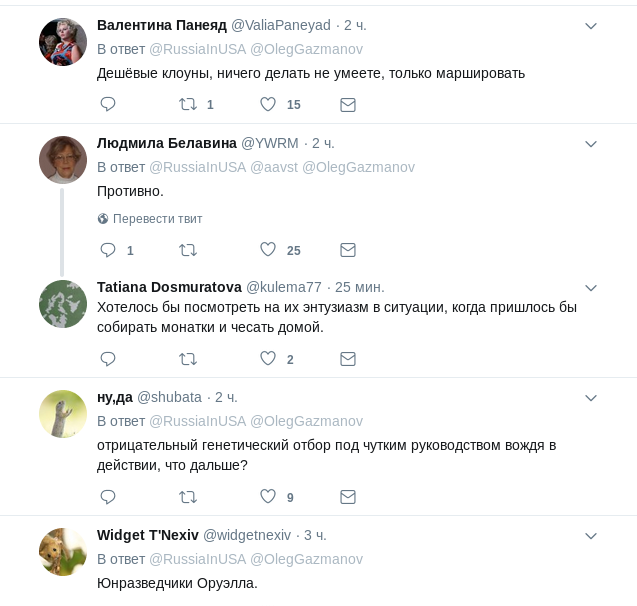637x606 pixels.
Task: Open Людмила Белавина's profile name
Action: point(166,143)
